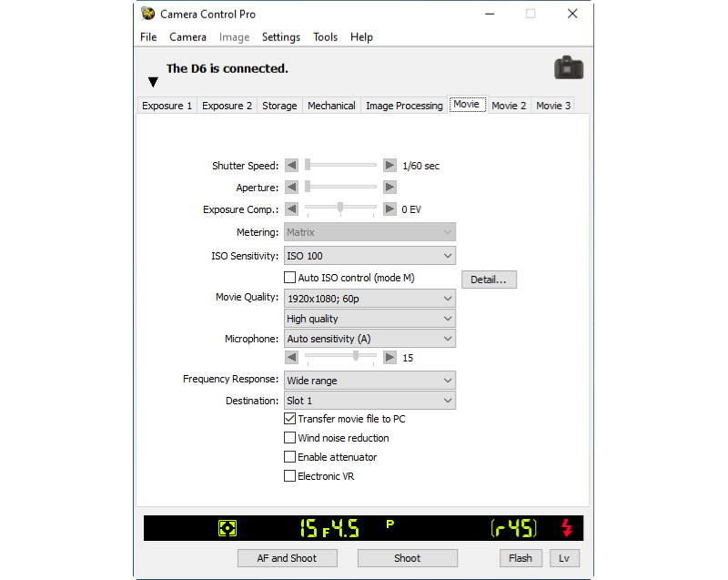Click the microphone sensitivity slider

click(340, 357)
